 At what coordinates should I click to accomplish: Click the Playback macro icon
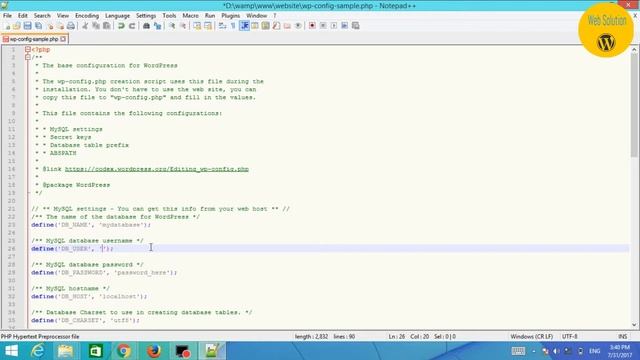(334, 26)
